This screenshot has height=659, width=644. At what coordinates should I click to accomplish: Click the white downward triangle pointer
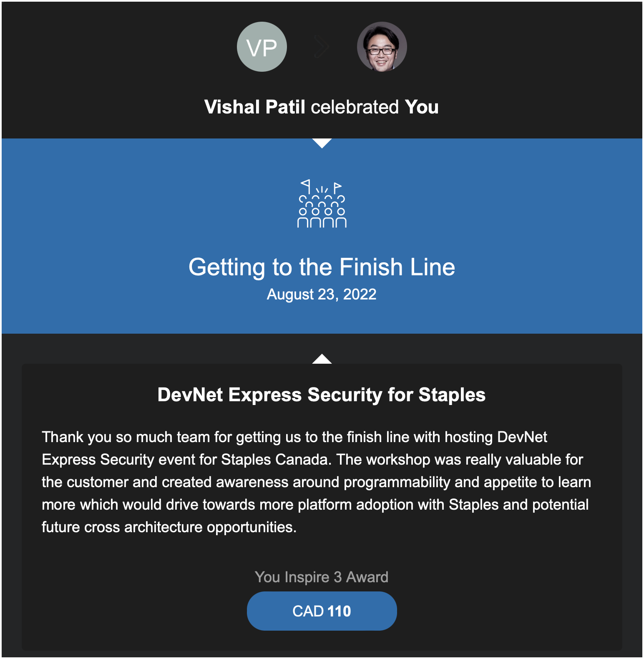pos(322,143)
